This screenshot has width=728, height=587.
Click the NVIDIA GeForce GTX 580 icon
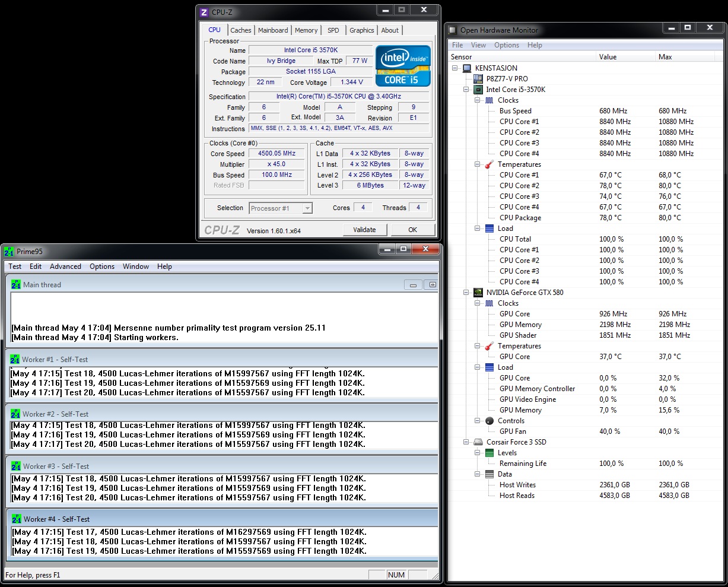478,293
